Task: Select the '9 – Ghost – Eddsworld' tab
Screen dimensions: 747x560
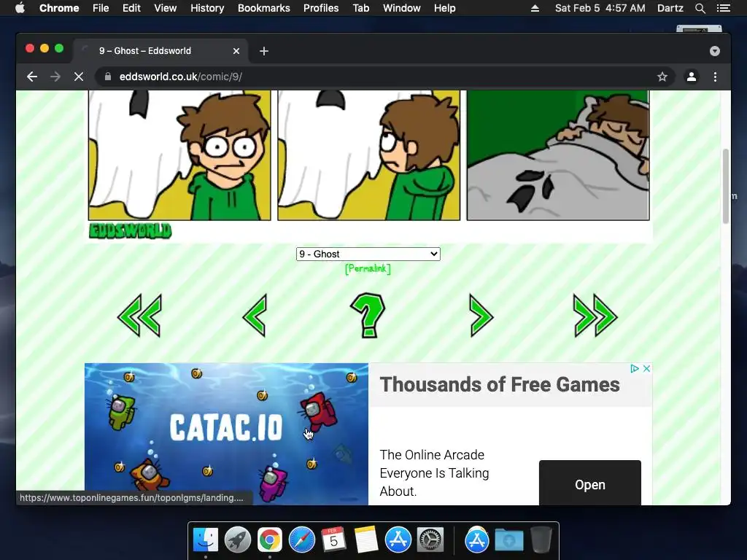Action: (160, 51)
